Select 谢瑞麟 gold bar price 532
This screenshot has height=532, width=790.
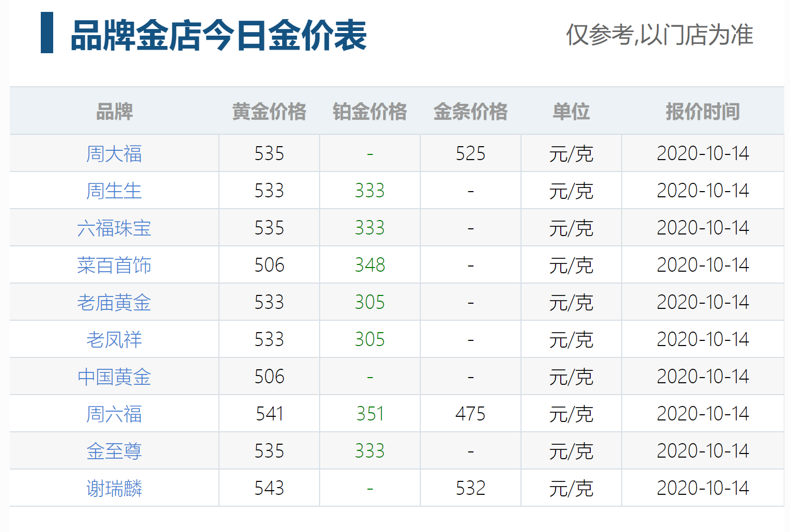470,488
